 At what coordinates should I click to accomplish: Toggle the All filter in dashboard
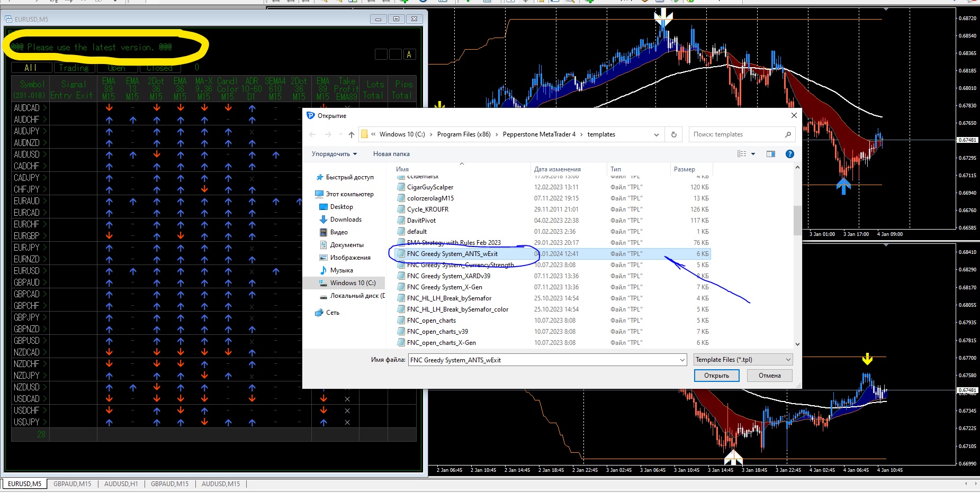click(x=31, y=68)
